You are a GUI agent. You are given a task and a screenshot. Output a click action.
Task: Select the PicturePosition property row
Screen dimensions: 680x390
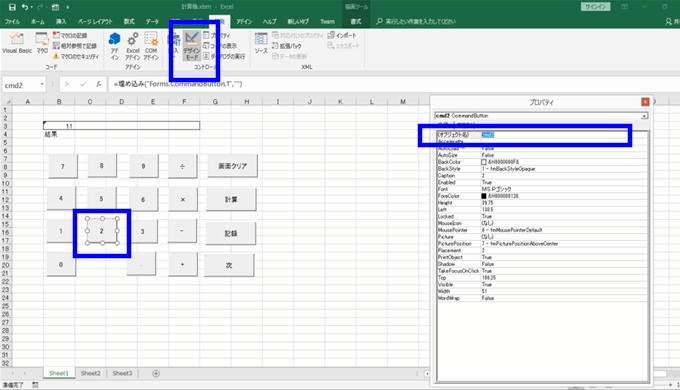click(x=542, y=244)
